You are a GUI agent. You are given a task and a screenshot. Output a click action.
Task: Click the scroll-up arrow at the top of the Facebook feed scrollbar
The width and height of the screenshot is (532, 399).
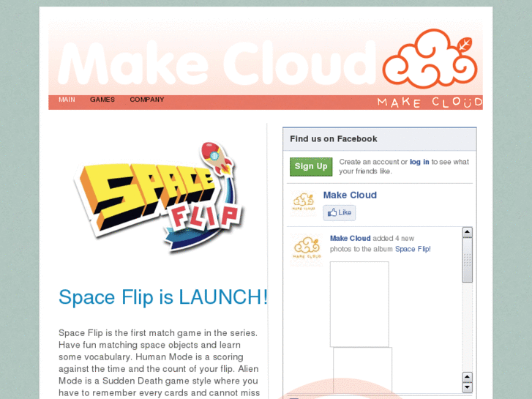pyautogui.click(x=467, y=232)
